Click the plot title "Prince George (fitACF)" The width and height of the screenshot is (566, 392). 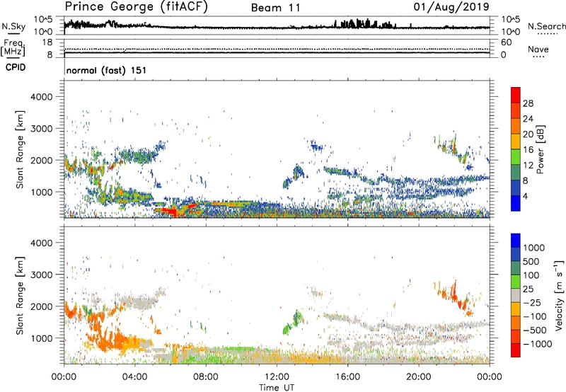coord(137,7)
